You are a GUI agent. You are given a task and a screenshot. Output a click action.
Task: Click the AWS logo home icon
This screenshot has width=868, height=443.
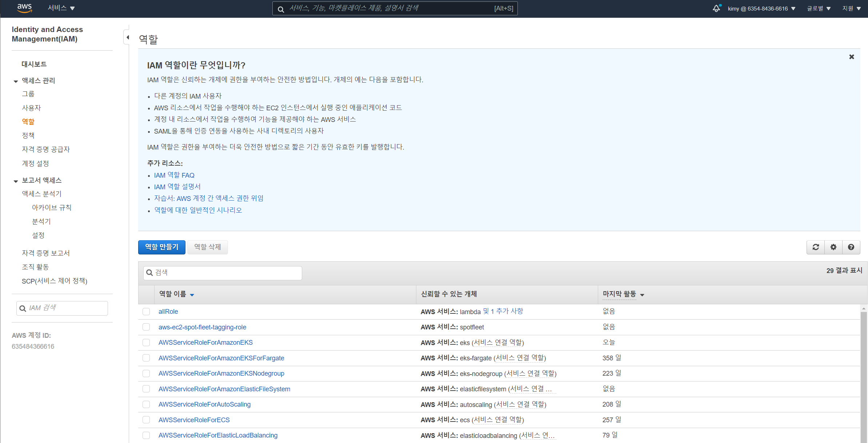[x=24, y=8]
